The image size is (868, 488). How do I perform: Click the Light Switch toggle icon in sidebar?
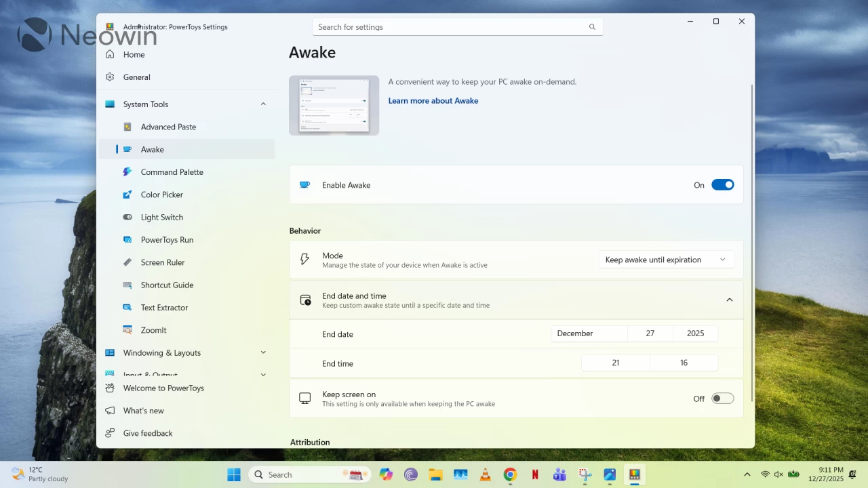coord(127,217)
